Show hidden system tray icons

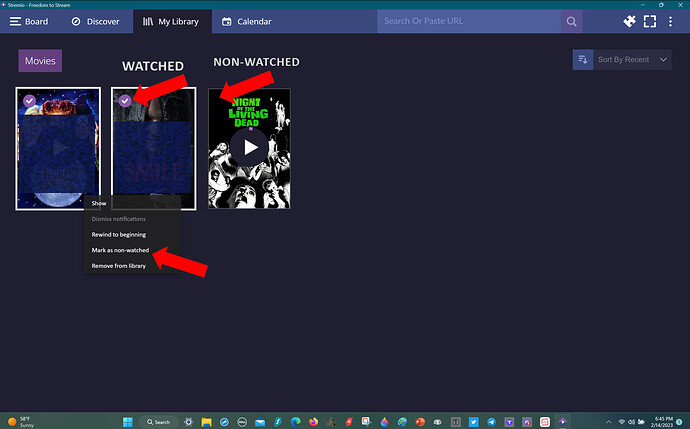coord(609,422)
